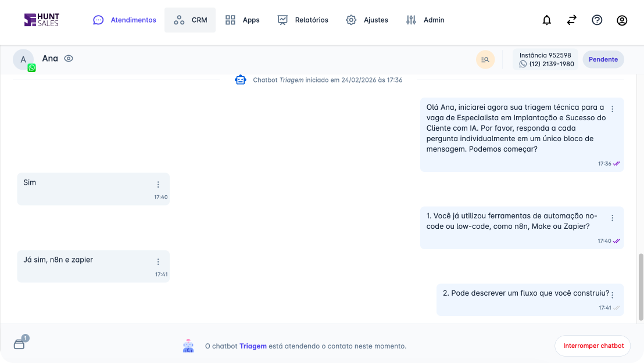
Task: Open the Atendimentos chat icon
Action: (x=98, y=19)
